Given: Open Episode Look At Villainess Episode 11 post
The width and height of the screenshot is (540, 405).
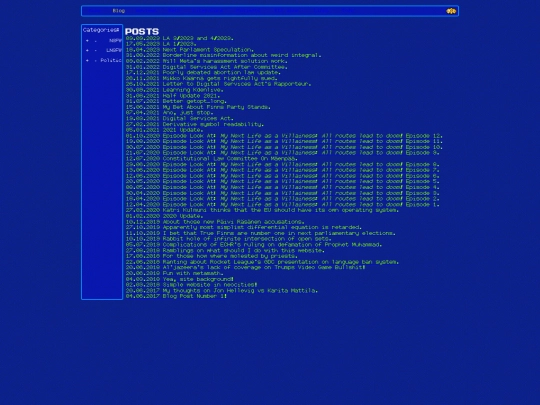Looking at the screenshot, I should [x=302, y=141].
